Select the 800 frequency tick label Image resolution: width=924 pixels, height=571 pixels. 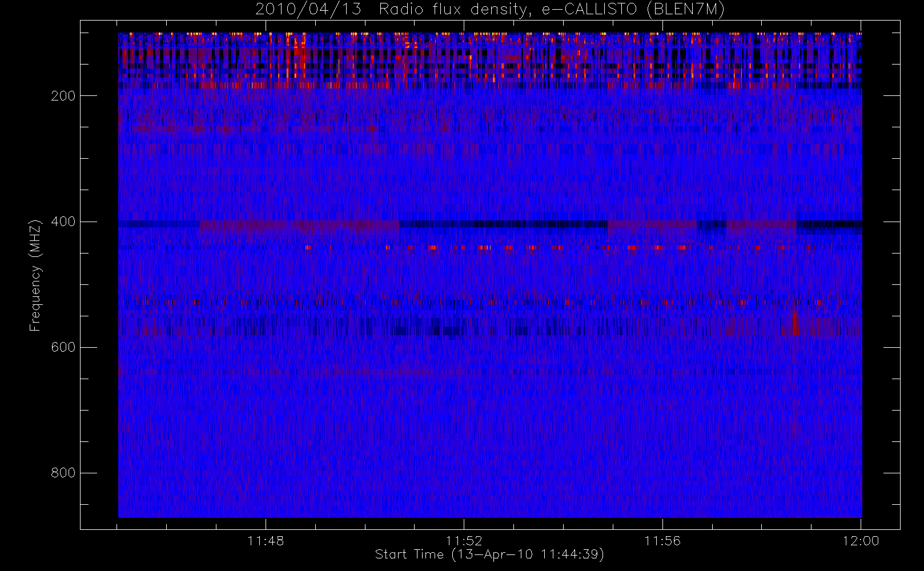click(x=63, y=473)
